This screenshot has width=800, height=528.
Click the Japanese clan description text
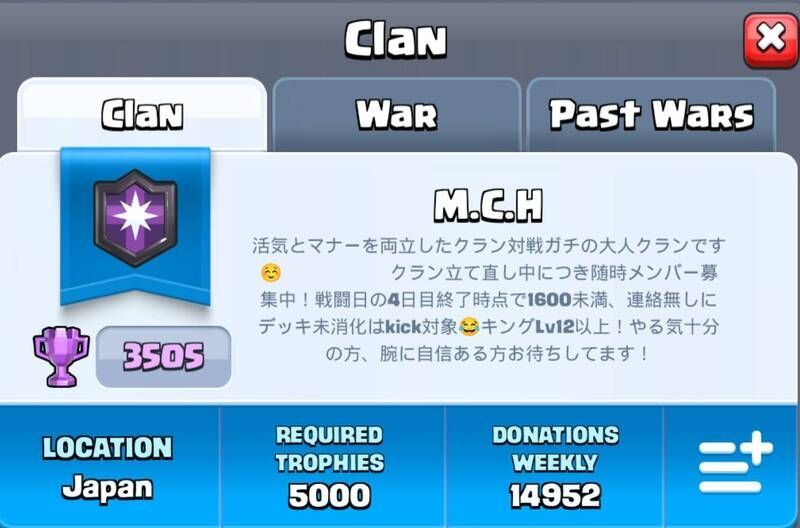tap(488, 299)
